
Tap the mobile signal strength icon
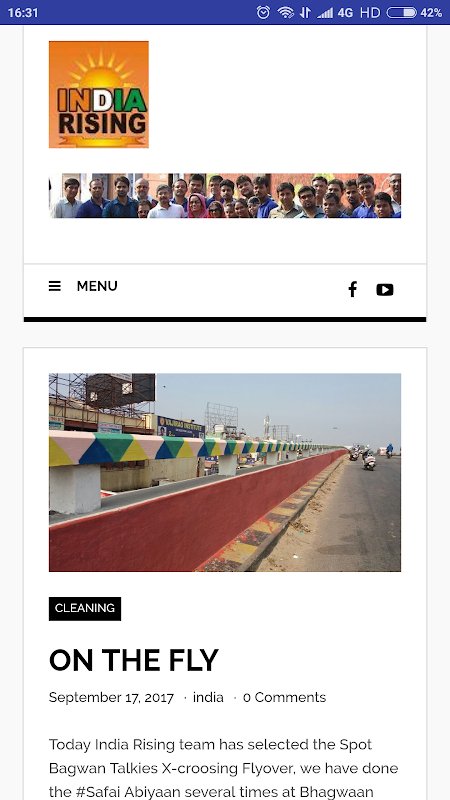tap(325, 12)
